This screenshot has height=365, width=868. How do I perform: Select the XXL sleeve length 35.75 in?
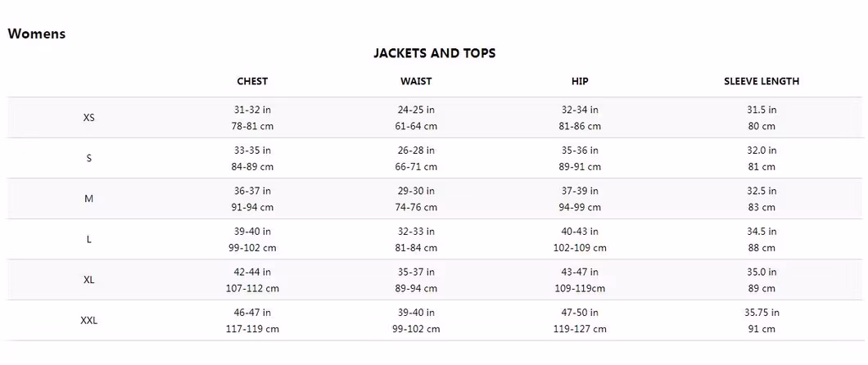point(762,313)
